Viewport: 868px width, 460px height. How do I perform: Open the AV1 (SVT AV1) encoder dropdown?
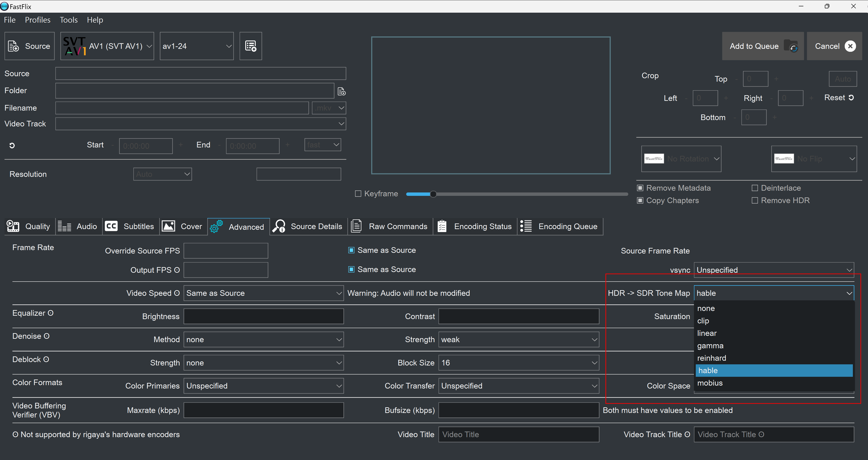tap(107, 46)
